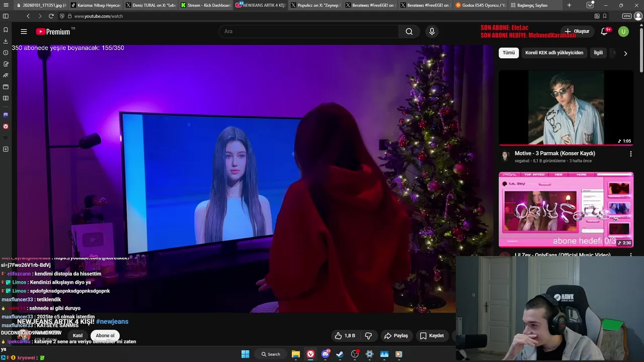Select the İlgili filter chip
644x362 pixels.
[598, 53]
